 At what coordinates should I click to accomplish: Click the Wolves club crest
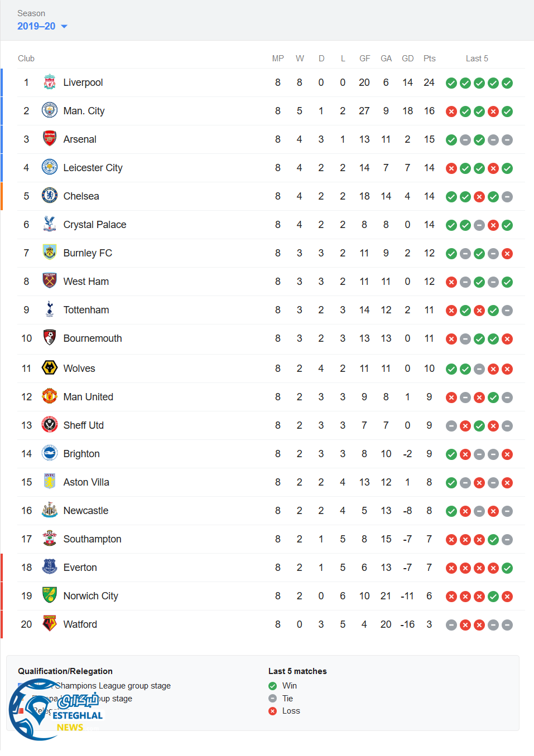click(50, 369)
